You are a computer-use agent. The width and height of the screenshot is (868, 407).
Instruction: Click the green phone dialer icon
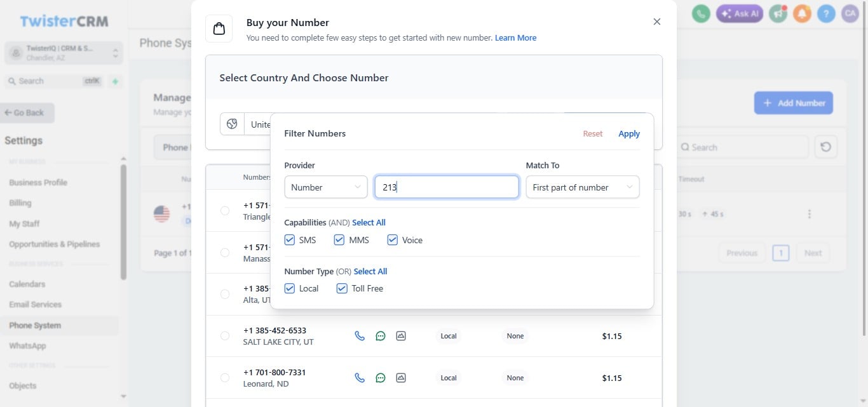pyautogui.click(x=701, y=13)
